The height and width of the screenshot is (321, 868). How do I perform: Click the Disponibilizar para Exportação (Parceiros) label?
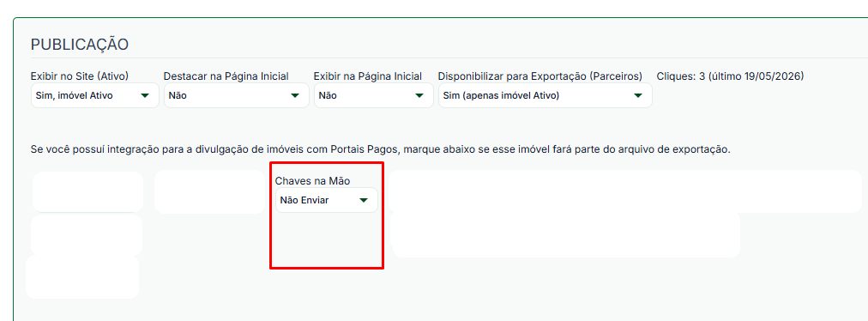point(540,76)
